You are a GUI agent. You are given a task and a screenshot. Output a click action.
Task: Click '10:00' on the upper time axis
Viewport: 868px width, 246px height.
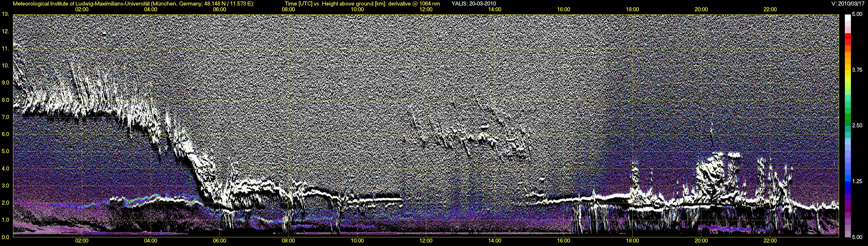coord(357,10)
